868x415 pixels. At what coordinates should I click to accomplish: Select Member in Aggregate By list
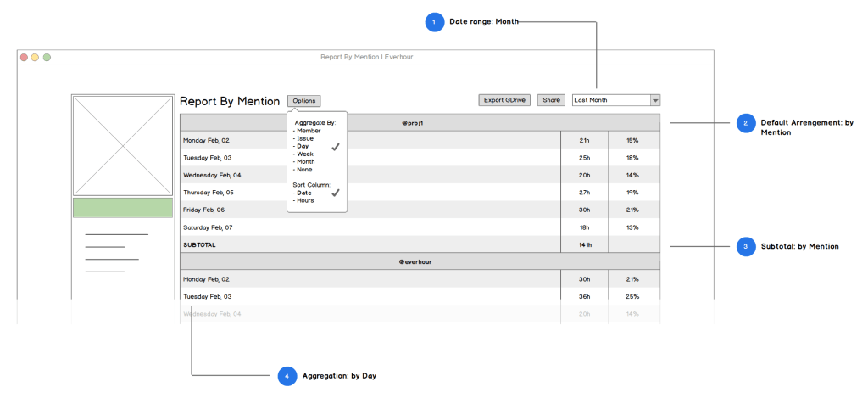[x=309, y=131]
